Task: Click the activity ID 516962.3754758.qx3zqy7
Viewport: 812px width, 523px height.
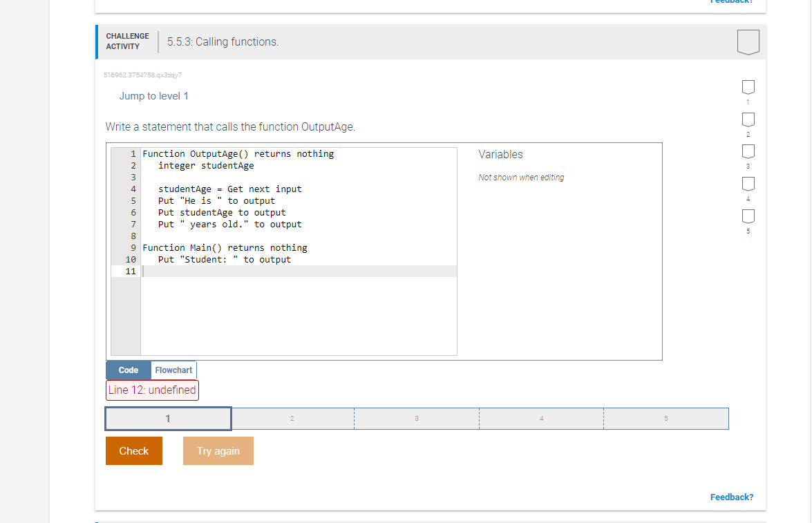Action: 142,75
